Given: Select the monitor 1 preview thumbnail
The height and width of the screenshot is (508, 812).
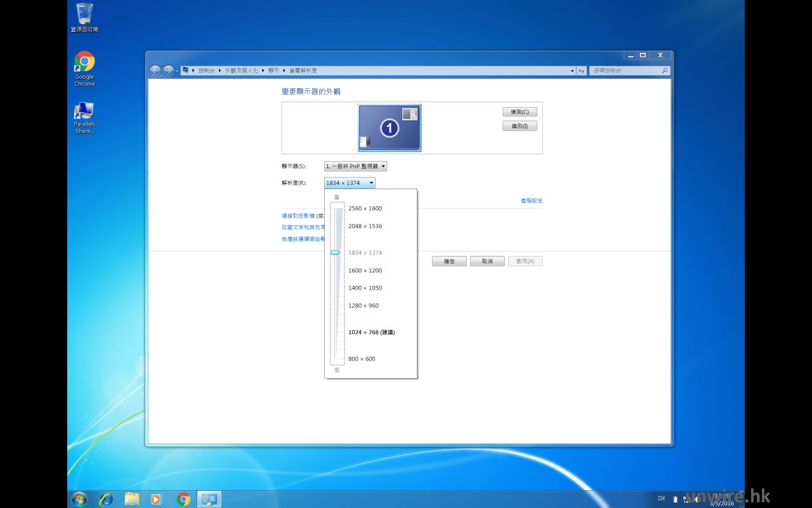Looking at the screenshot, I should [x=390, y=128].
